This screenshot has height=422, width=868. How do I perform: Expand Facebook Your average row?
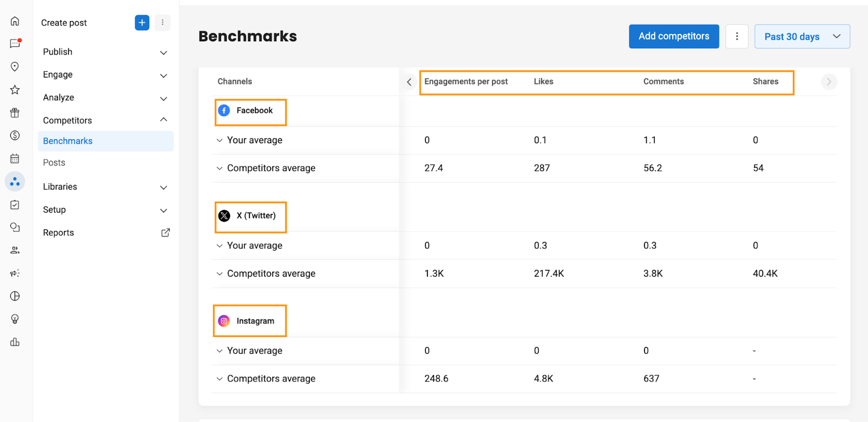(x=219, y=140)
